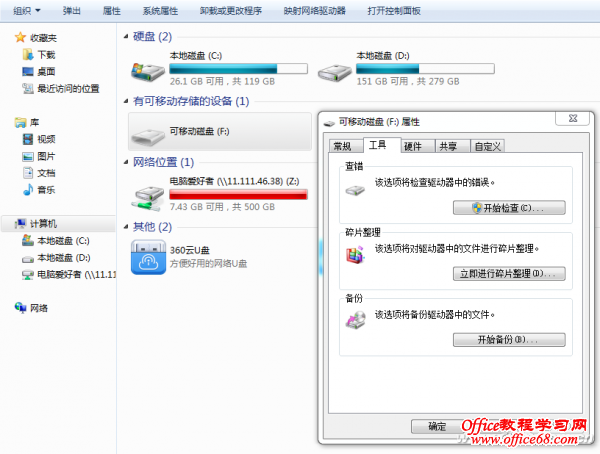
Task: Select 电脑爱好者 network drive icon in sidebar
Action: coord(28,274)
